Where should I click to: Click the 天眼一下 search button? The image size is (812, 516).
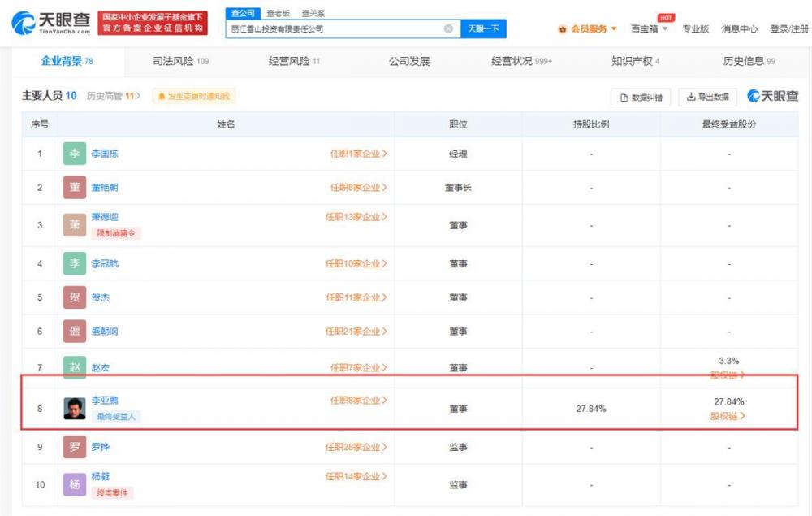[483, 28]
